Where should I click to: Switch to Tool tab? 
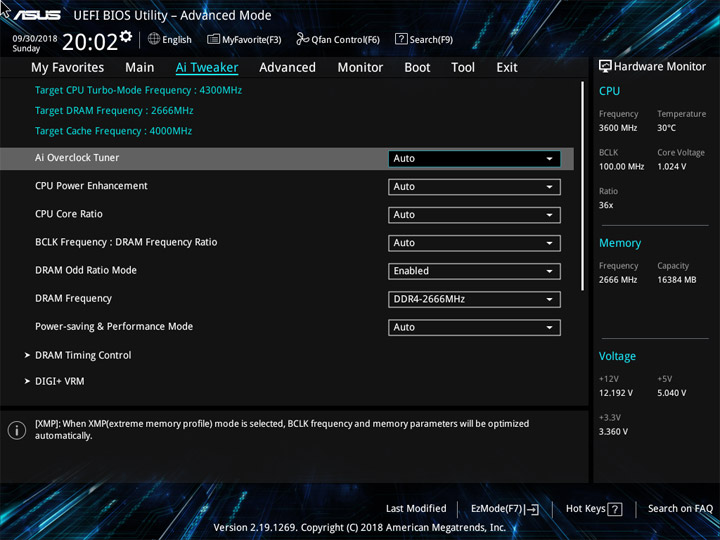463,68
